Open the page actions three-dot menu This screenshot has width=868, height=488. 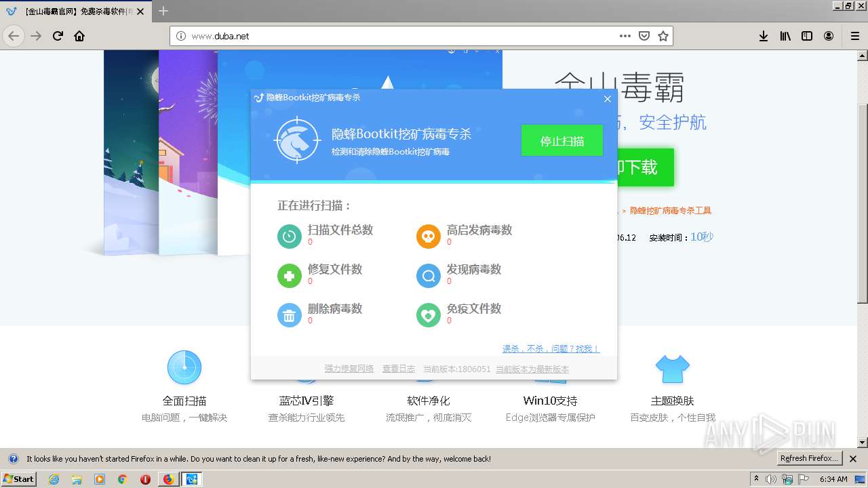pyautogui.click(x=625, y=36)
